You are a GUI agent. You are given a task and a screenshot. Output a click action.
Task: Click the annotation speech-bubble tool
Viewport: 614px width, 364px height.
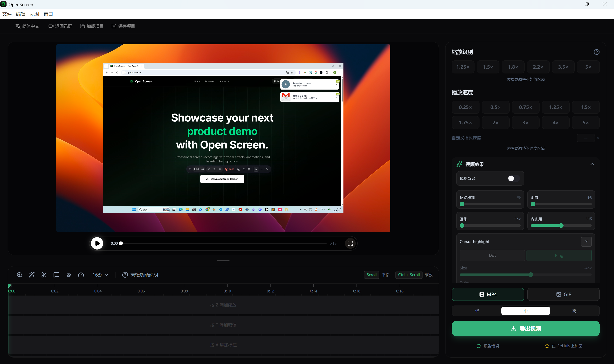[x=56, y=275]
